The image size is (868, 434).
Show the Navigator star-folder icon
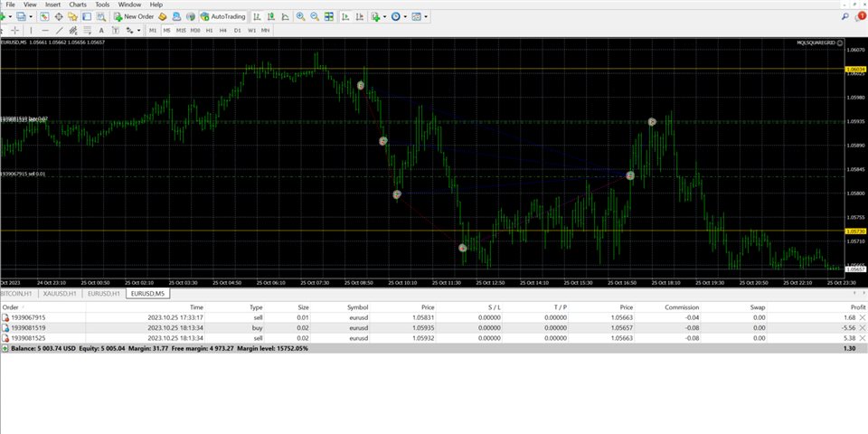(72, 16)
